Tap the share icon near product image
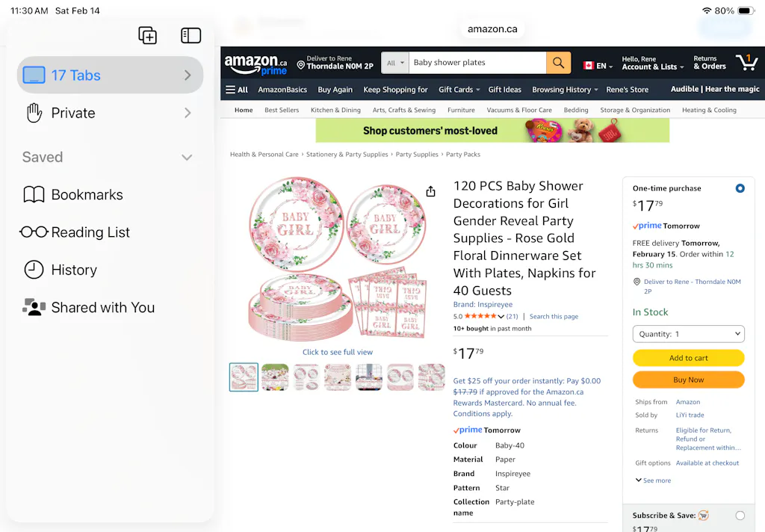 click(x=430, y=192)
